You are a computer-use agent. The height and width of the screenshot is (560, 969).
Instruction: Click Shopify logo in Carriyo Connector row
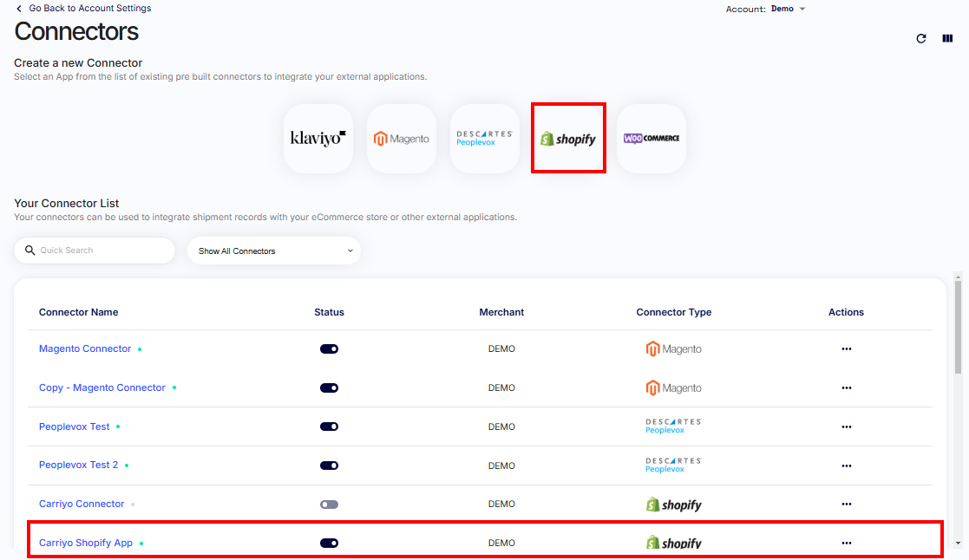[673, 505]
